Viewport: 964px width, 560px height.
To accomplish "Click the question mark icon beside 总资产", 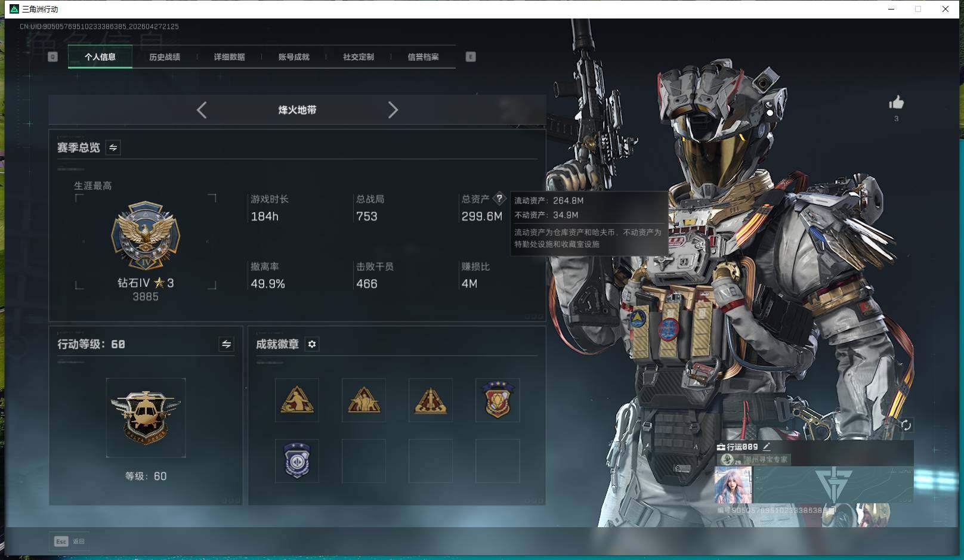I will tap(500, 199).
